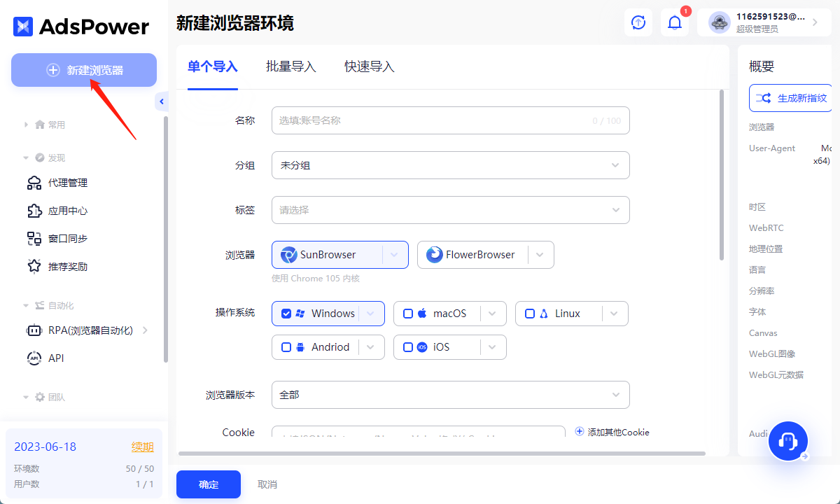Click the 新建浏览器 button

coord(84,70)
